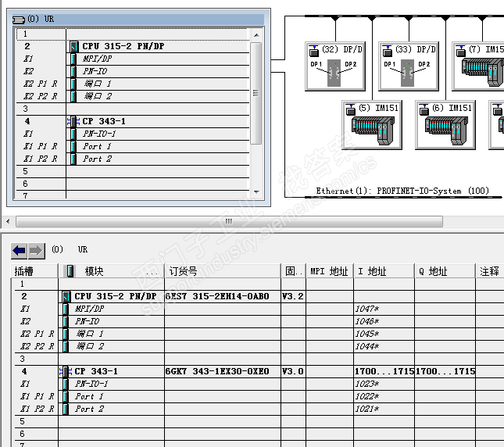
Task: Select the (7) IM15 station icon
Action: (478, 66)
